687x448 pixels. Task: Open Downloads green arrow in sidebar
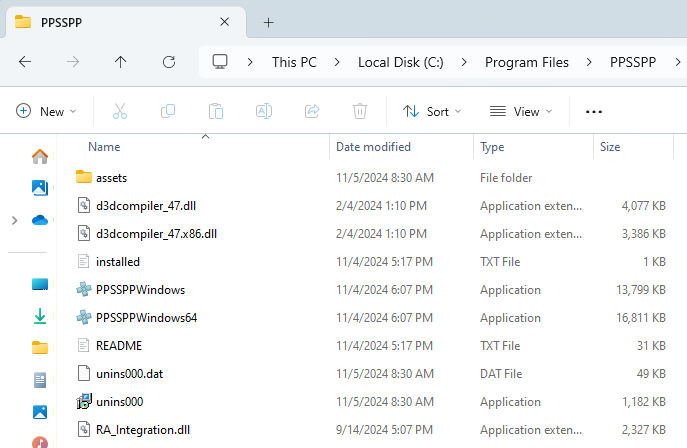(40, 316)
